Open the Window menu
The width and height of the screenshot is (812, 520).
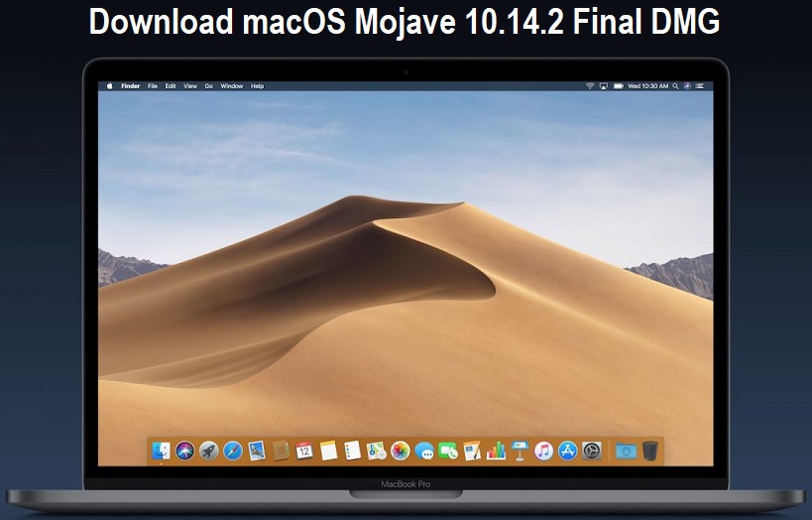point(231,86)
